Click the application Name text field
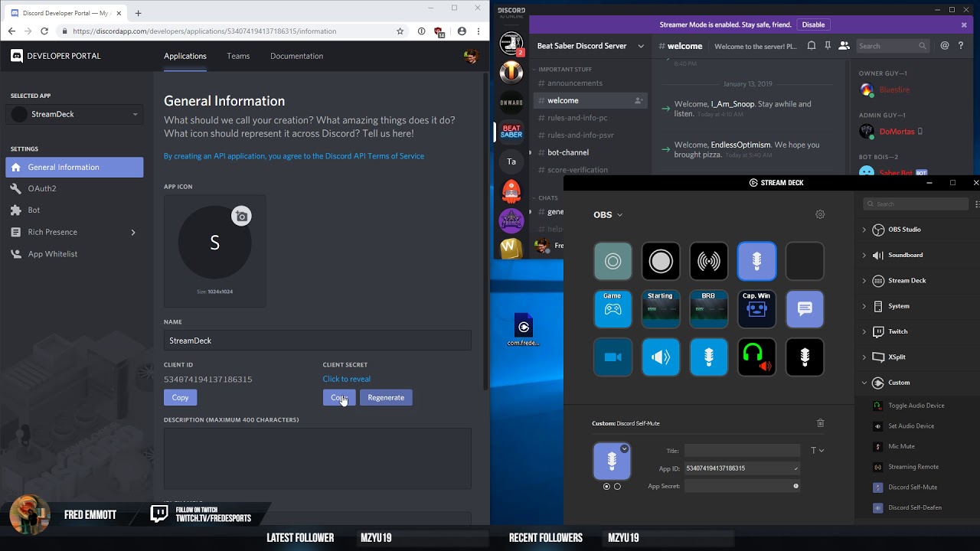The width and height of the screenshot is (980, 551). [318, 341]
